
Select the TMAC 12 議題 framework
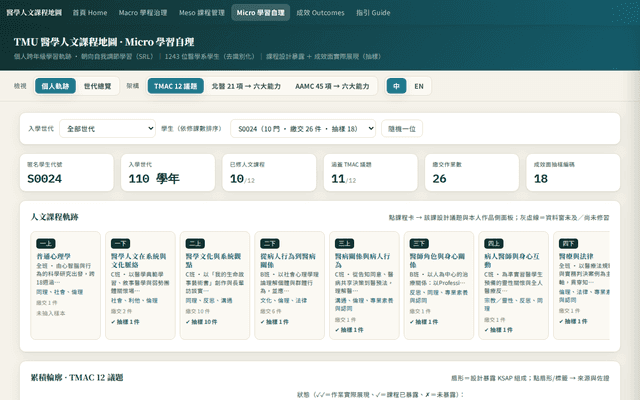coord(176,86)
